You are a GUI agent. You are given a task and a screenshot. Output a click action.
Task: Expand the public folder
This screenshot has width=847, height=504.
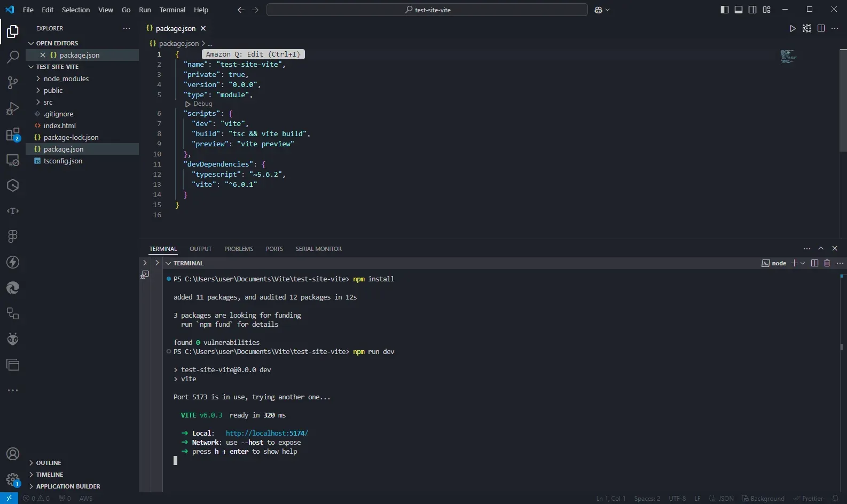click(x=53, y=90)
